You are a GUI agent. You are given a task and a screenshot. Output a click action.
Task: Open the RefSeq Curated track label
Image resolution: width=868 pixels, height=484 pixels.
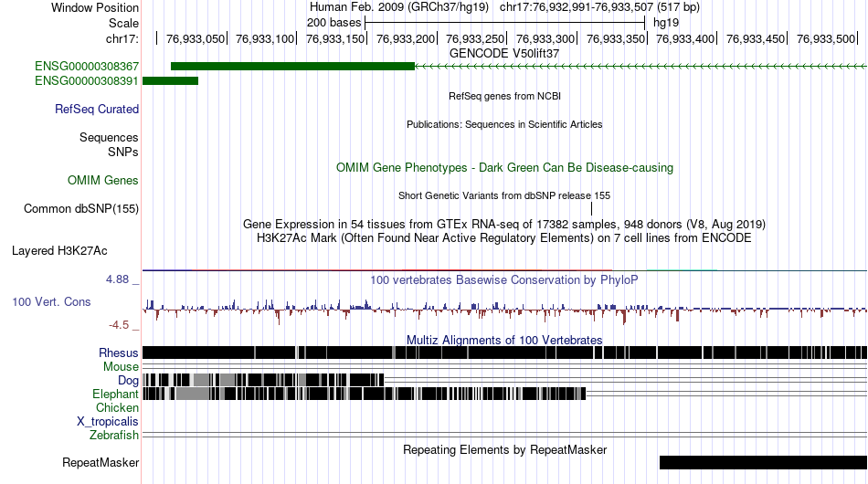click(97, 109)
